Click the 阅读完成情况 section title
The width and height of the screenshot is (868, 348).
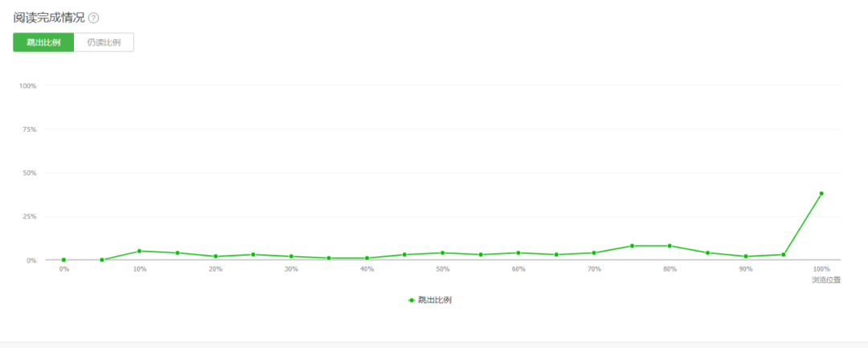click(49, 18)
